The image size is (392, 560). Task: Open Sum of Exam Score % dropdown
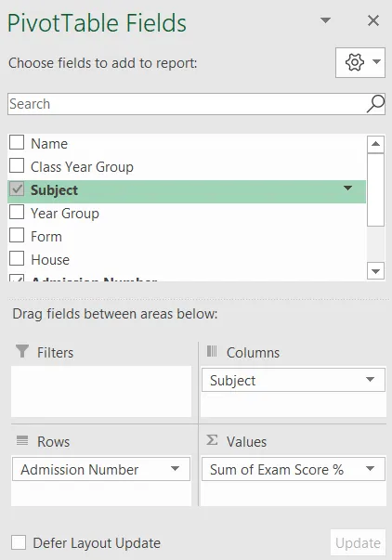pyautogui.click(x=371, y=469)
